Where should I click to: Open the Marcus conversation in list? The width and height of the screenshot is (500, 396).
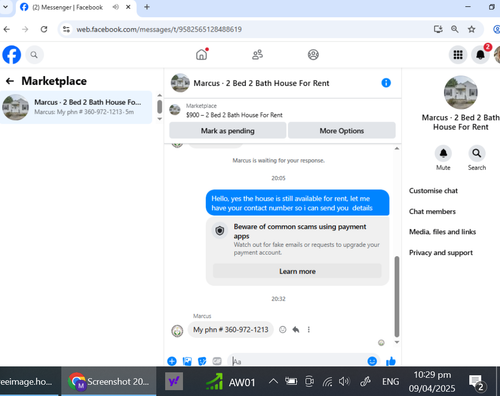pos(76,107)
